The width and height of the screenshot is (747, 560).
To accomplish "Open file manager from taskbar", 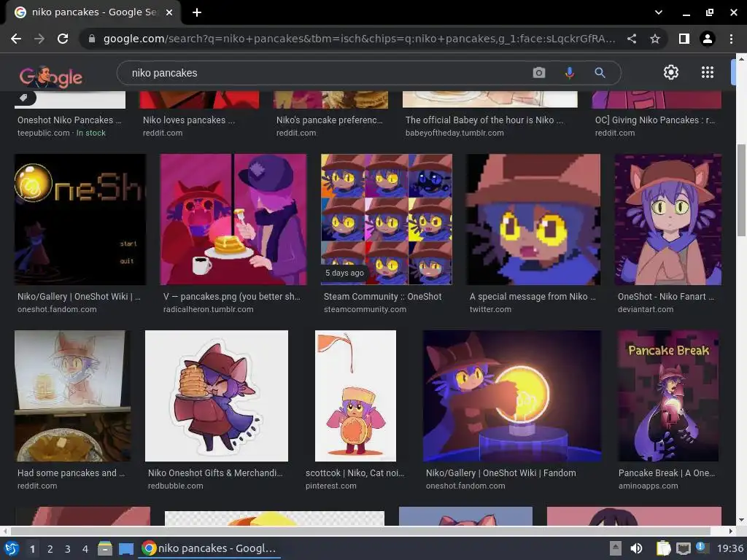I will [105, 548].
